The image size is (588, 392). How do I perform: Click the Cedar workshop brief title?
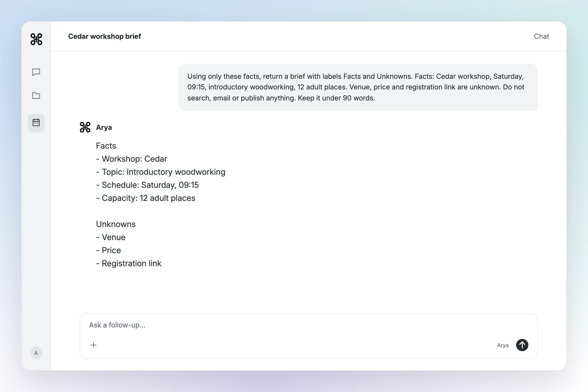point(105,37)
